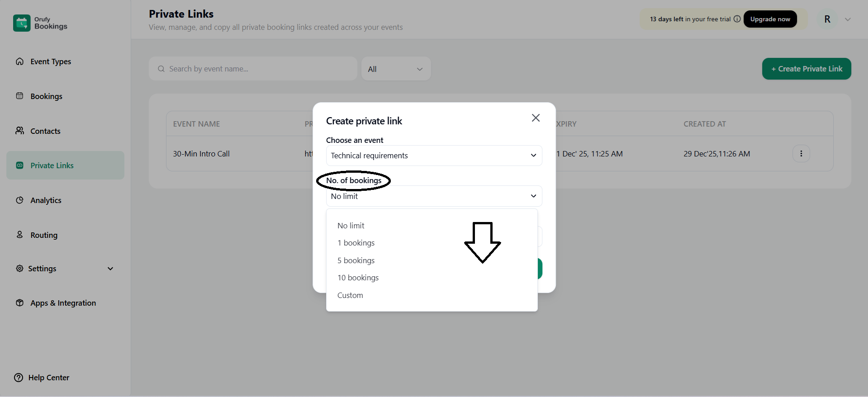Open the Analytics section

tap(46, 200)
